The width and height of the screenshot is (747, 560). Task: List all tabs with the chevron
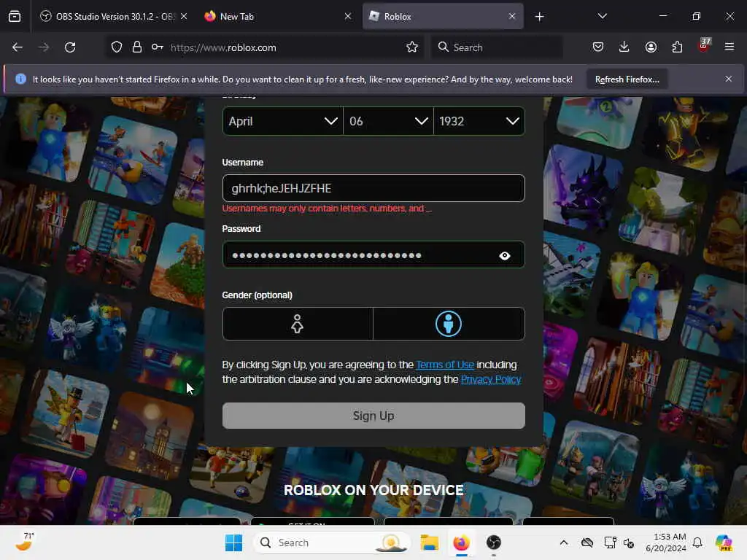pos(602,16)
